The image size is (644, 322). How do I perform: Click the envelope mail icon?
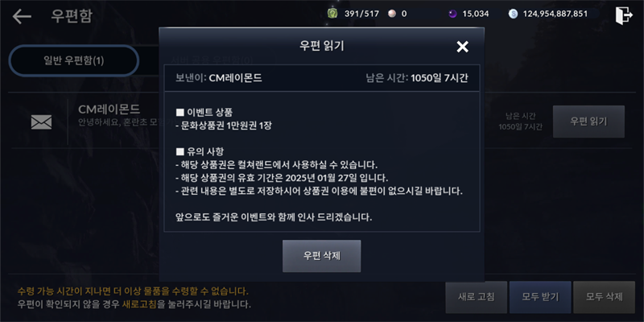[42, 122]
